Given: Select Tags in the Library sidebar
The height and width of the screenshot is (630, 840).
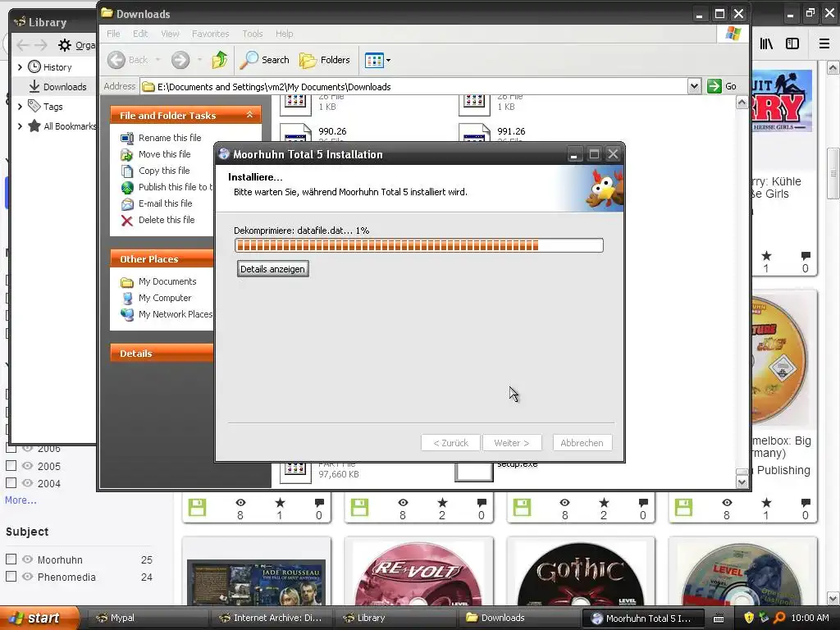Looking at the screenshot, I should point(53,107).
